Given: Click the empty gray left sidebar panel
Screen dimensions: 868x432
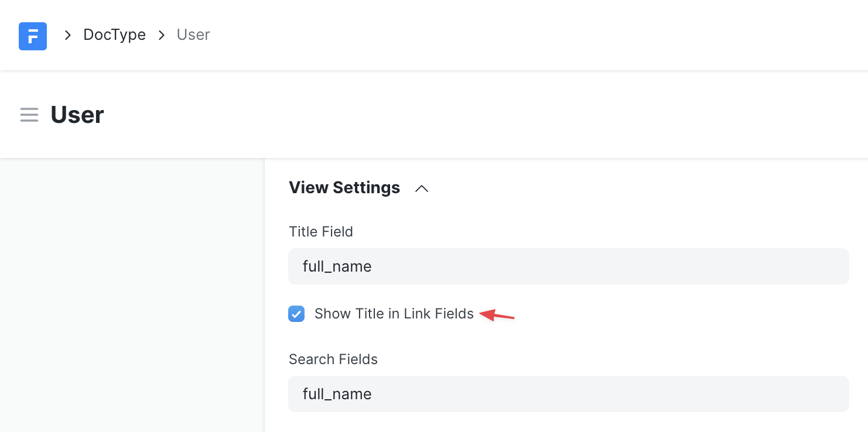Looking at the screenshot, I should 132,293.
